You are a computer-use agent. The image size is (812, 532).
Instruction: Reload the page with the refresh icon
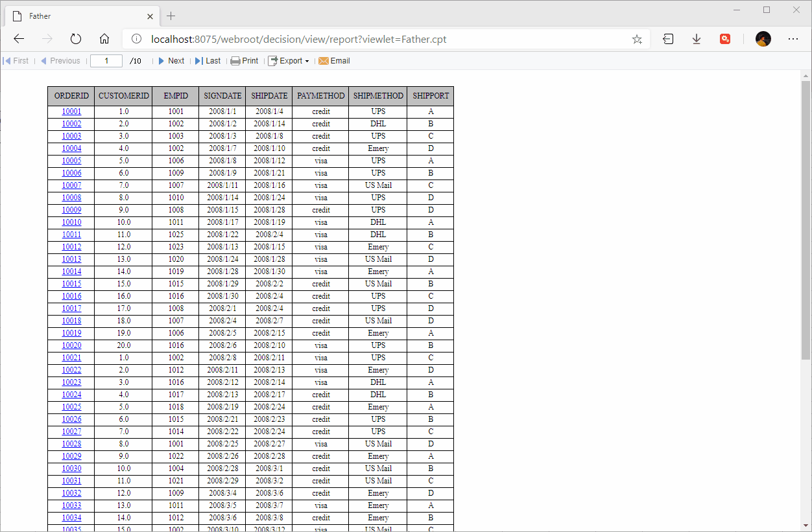[76, 39]
